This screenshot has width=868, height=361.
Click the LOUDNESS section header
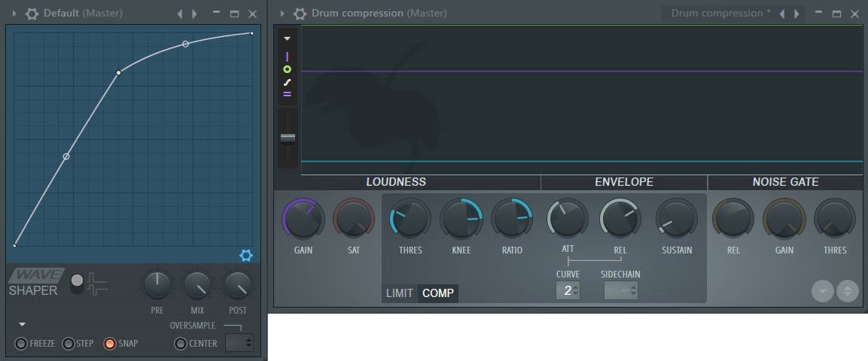pyautogui.click(x=396, y=182)
